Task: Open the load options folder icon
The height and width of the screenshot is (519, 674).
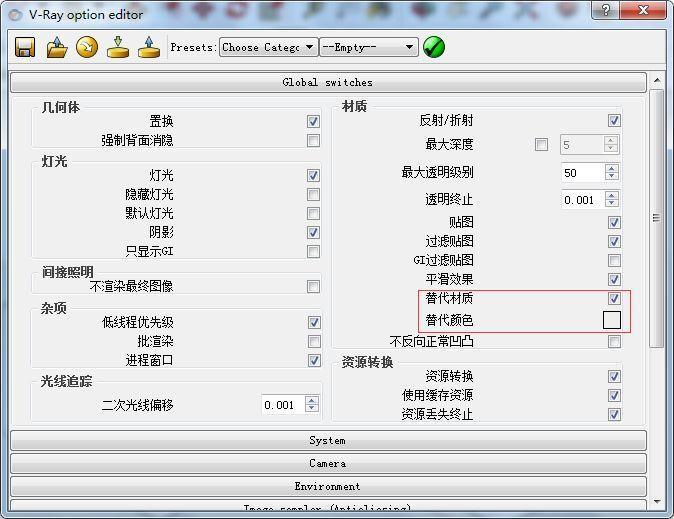Action: [x=57, y=47]
